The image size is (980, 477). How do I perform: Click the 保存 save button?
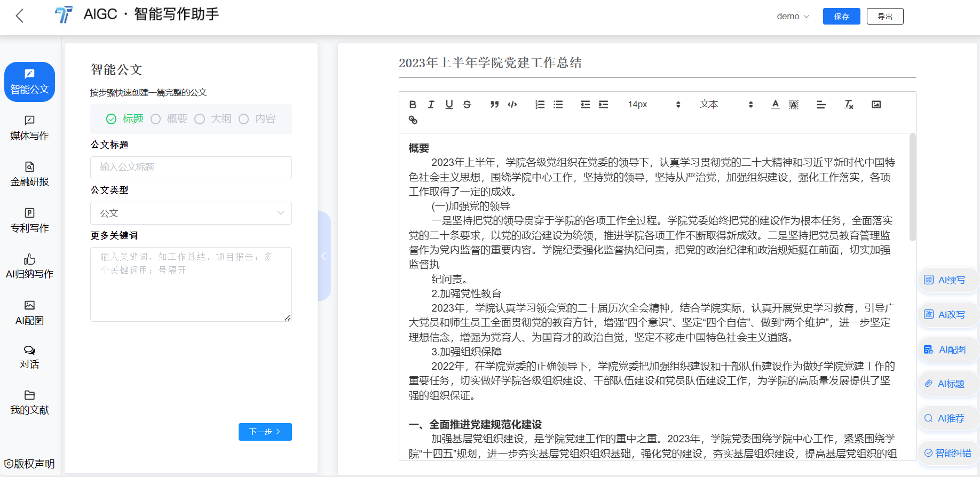(x=842, y=17)
